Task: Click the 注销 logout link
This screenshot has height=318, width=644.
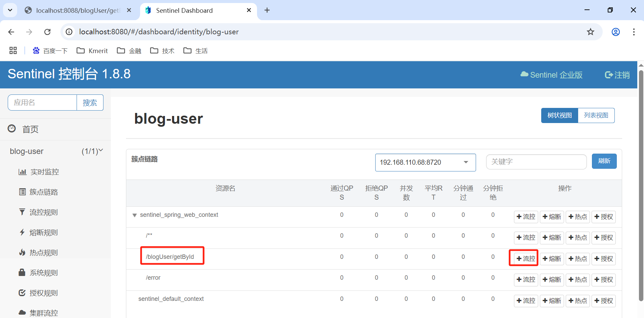Action: pos(617,75)
